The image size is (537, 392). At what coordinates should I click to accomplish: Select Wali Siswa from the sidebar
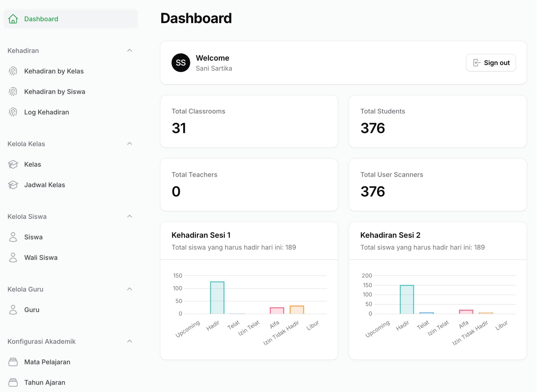point(41,257)
